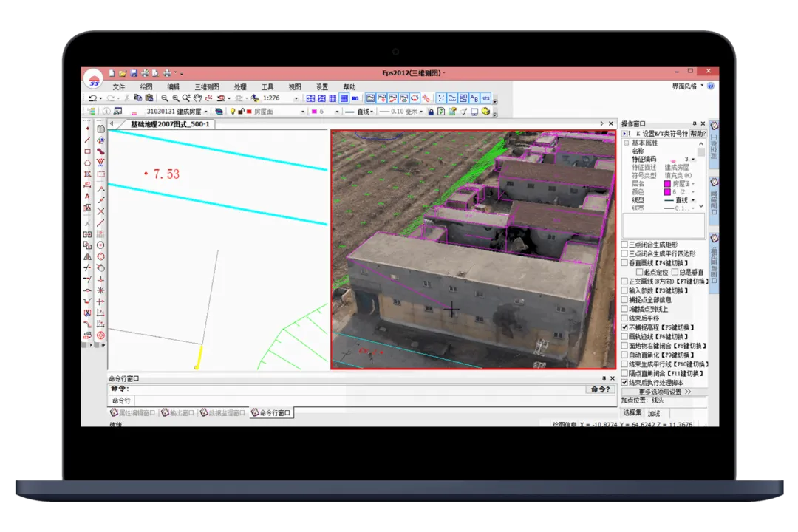Open the 三维测图 menu
The width and height of the screenshot is (798, 532).
[x=207, y=86]
